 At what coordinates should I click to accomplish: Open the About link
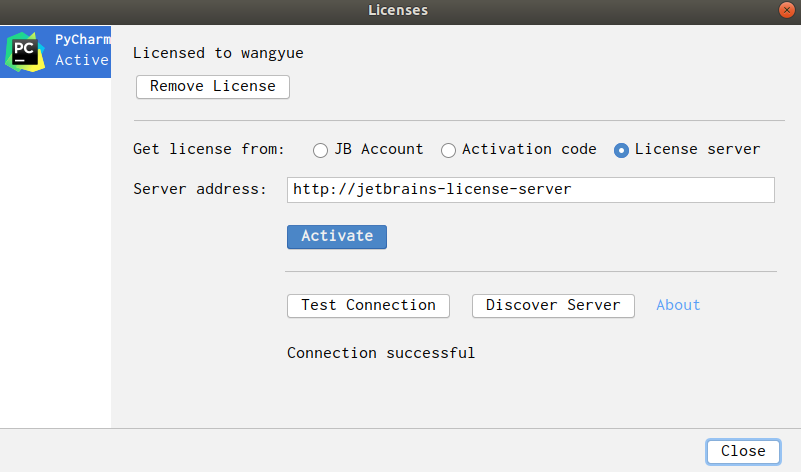pos(678,305)
